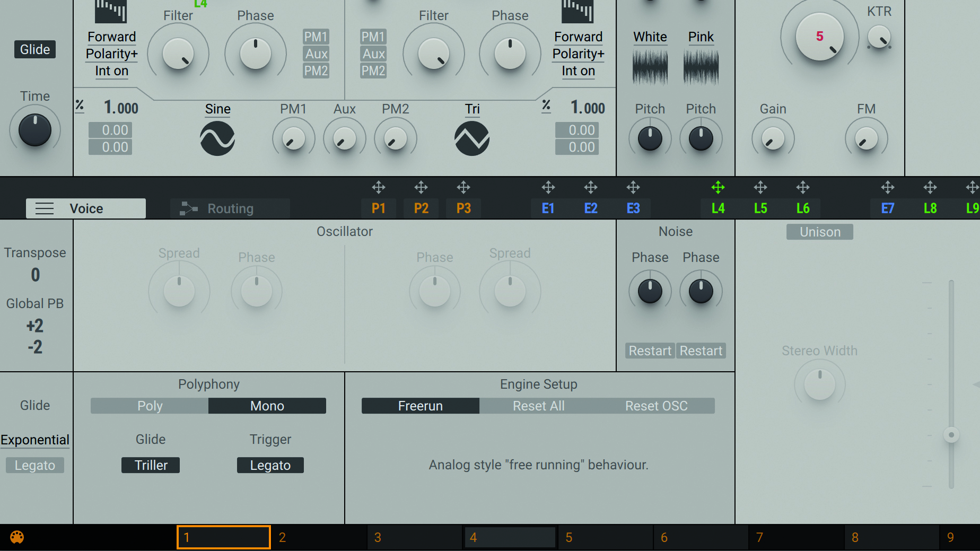
Task: Toggle PM1 on the right oscillator
Action: click(x=373, y=37)
